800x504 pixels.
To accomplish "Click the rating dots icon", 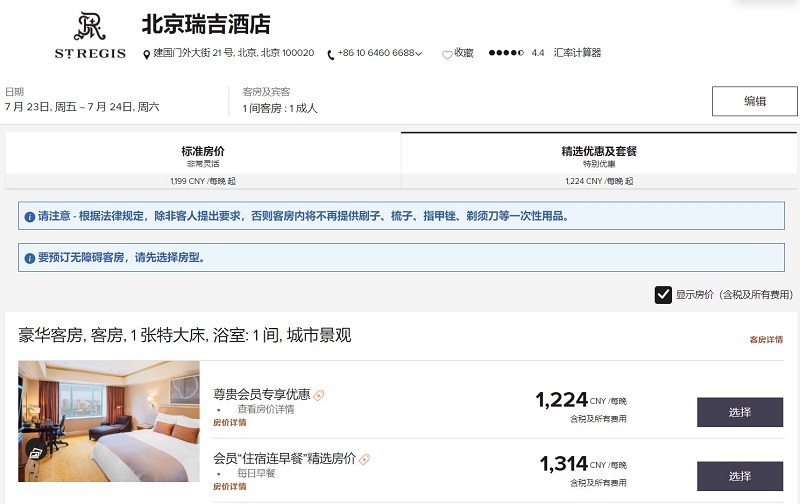I will click(x=506, y=53).
